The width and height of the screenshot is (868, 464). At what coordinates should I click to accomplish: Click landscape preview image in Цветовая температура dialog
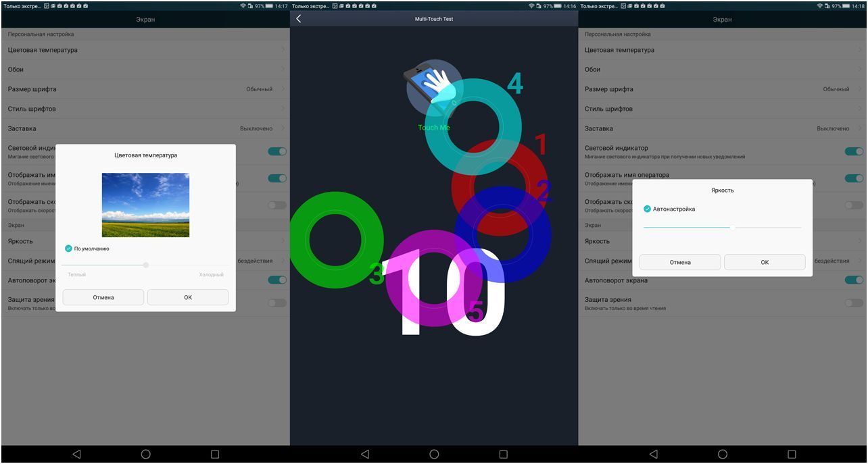[145, 205]
